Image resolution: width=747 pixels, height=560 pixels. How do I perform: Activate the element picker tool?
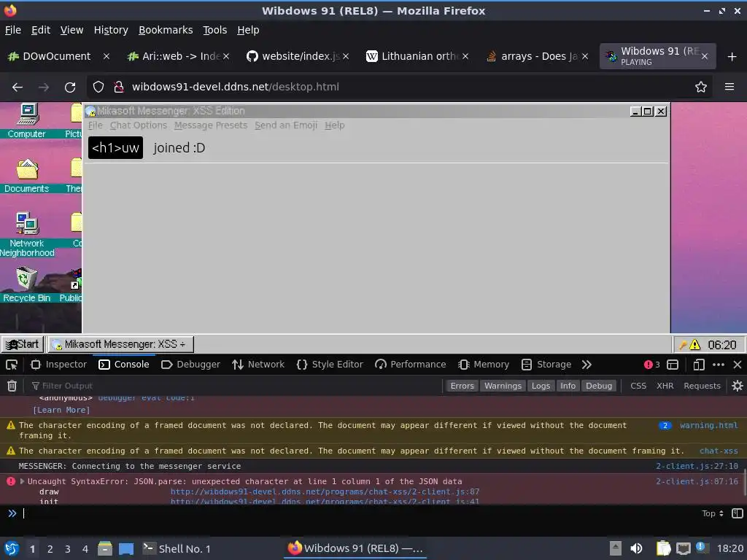coord(12,365)
